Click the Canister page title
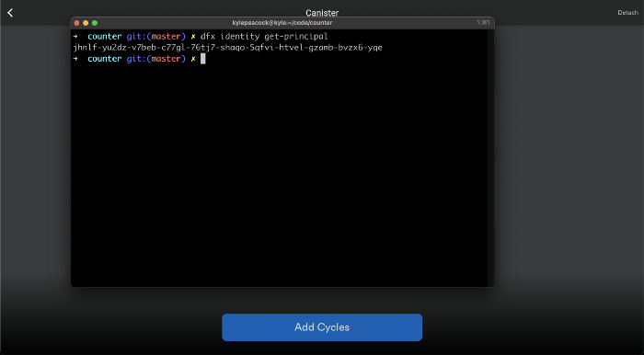The image size is (644, 355). point(322,13)
